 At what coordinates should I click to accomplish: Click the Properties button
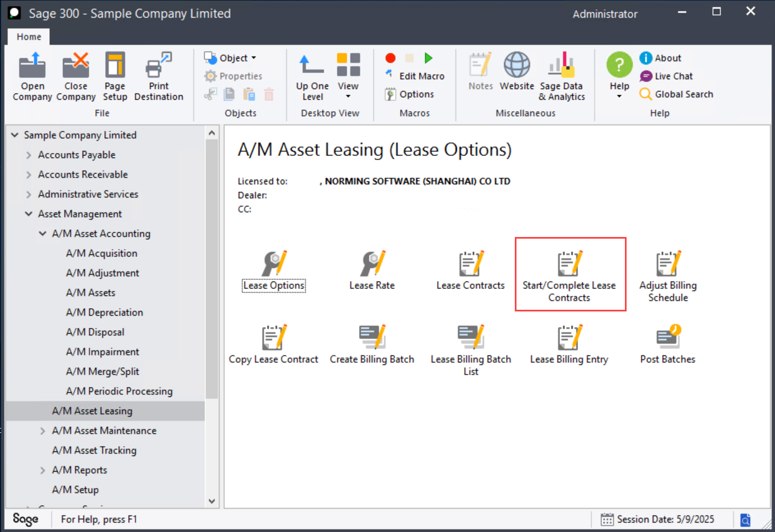(233, 76)
